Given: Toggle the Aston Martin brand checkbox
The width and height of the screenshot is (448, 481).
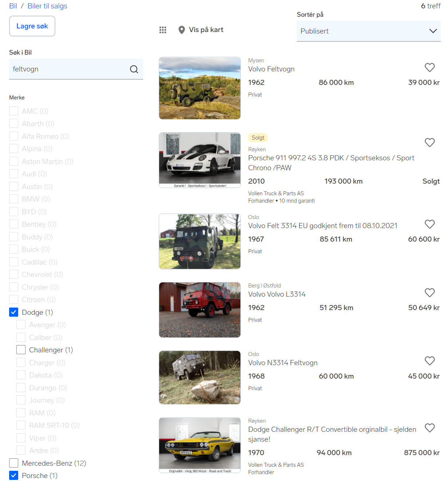Looking at the screenshot, I should tap(14, 161).
